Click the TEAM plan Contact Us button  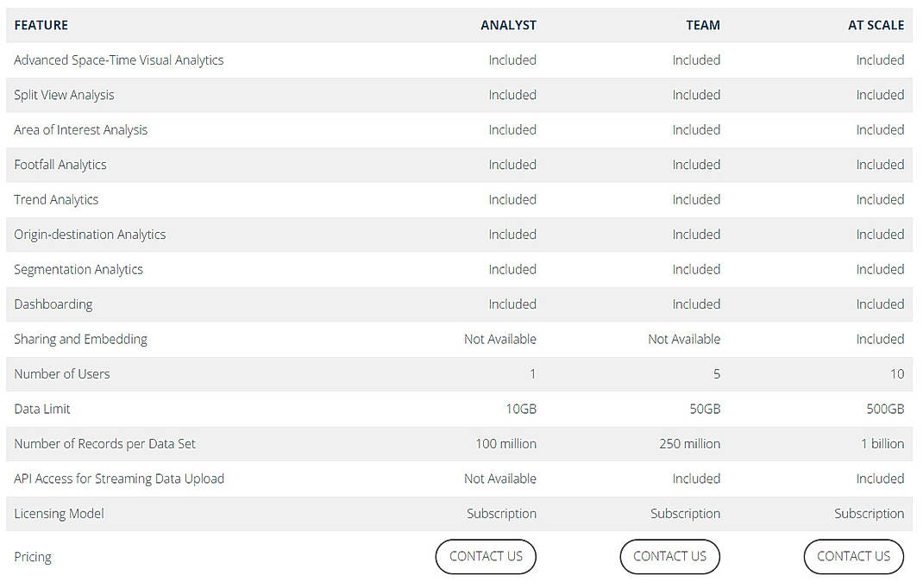point(669,556)
